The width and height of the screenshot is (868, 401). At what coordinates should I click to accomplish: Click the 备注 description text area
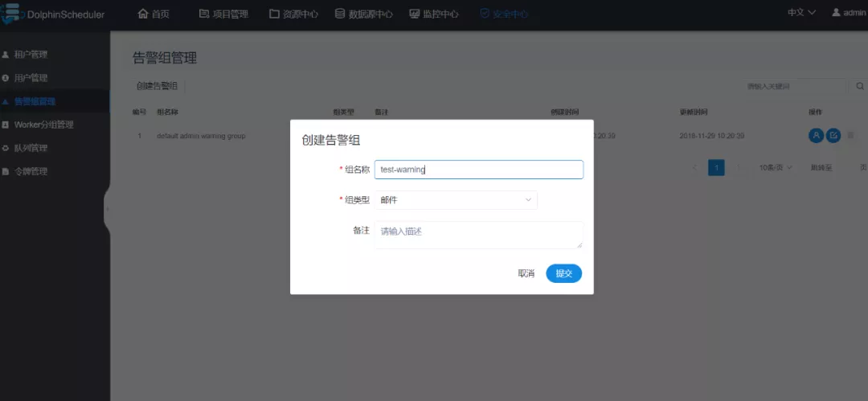pyautogui.click(x=478, y=235)
